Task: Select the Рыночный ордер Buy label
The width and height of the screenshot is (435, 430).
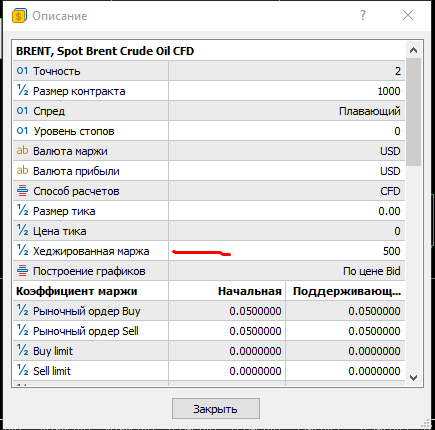Action: click(x=87, y=311)
